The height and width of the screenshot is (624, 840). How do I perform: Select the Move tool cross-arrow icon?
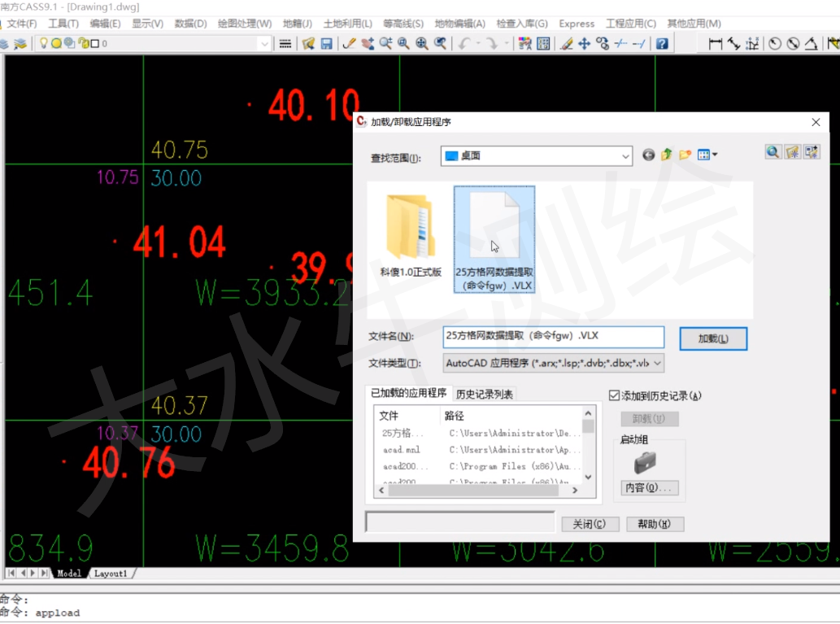(584, 44)
